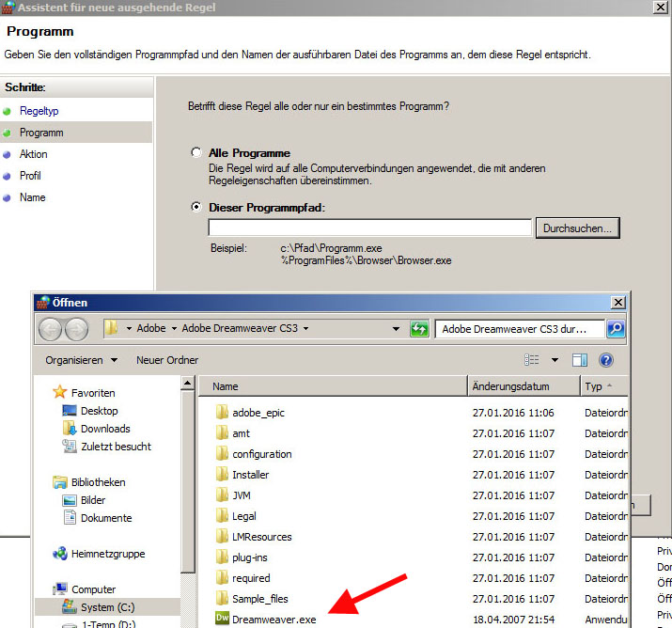Click the forward navigation arrow in Öffnen dialog
This screenshot has width=672, height=628.
click(x=77, y=329)
